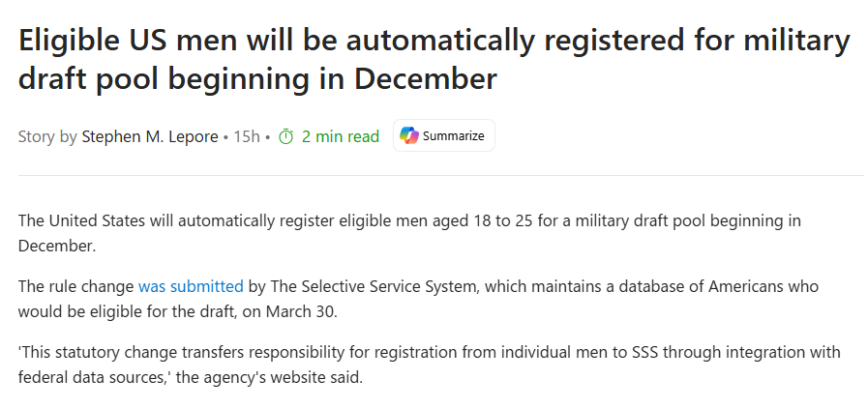Open the 'was submitted' hyperlink

[191, 286]
